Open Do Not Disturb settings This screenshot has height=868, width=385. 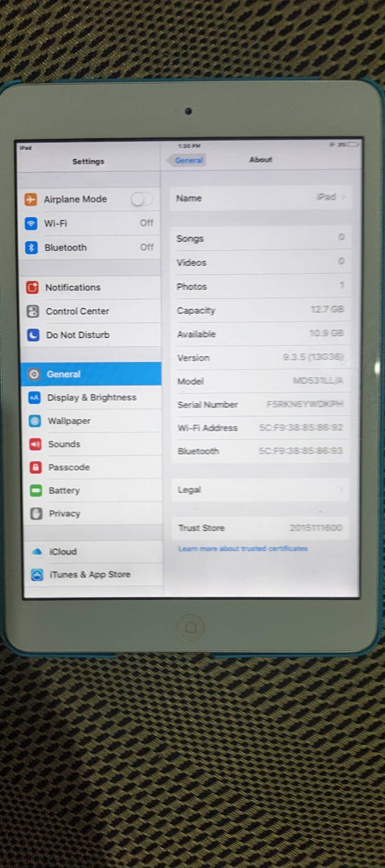pos(91,335)
